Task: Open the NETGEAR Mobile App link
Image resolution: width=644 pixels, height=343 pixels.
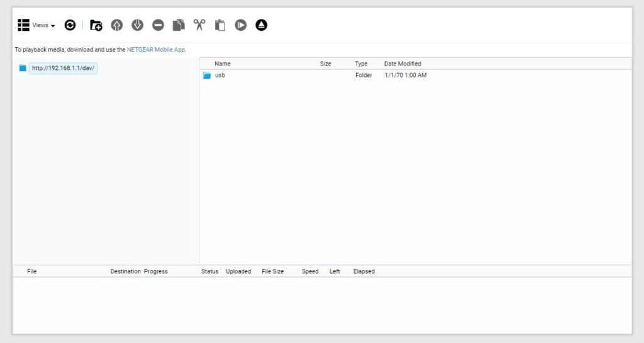Action: [156, 49]
